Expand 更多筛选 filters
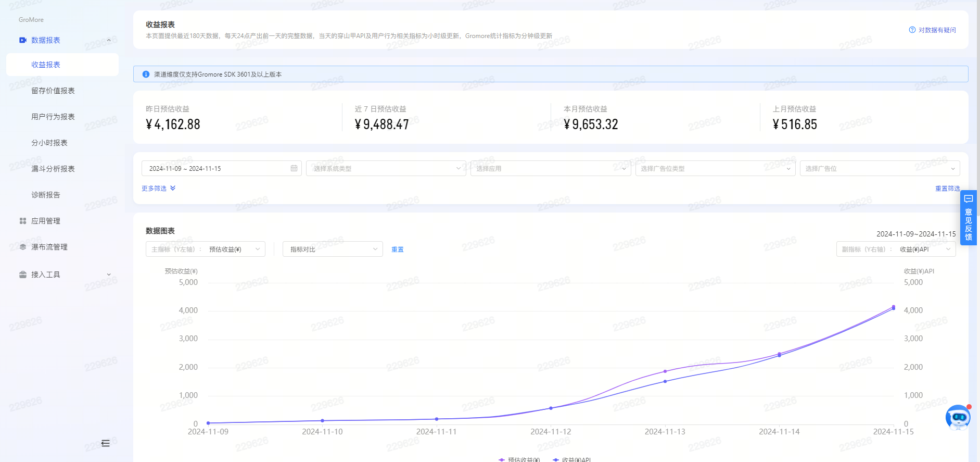 click(x=159, y=188)
